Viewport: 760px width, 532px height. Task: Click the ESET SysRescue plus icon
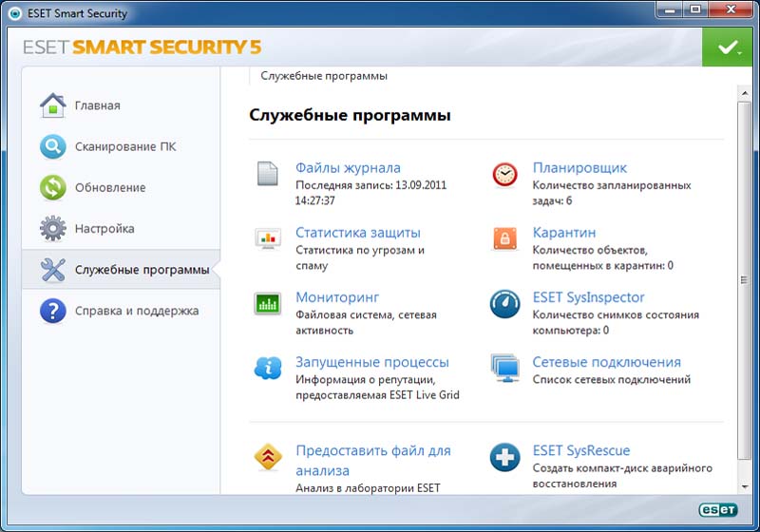[505, 457]
